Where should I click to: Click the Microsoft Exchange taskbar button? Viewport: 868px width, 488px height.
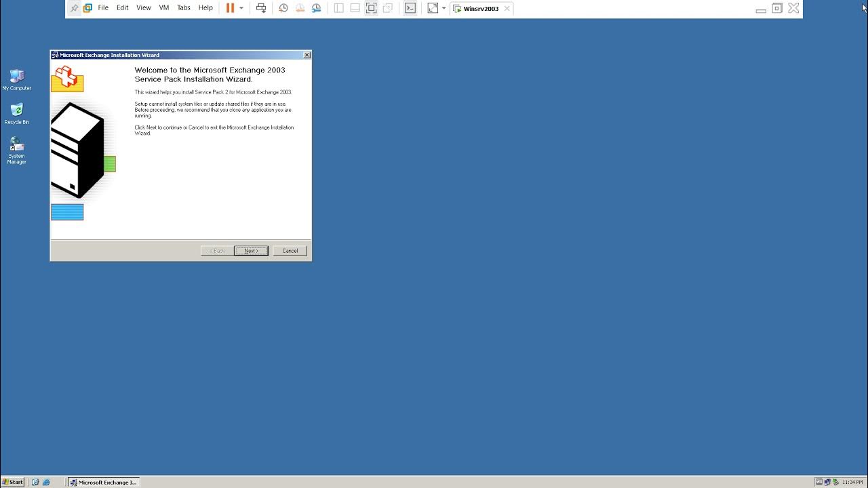(x=104, y=482)
